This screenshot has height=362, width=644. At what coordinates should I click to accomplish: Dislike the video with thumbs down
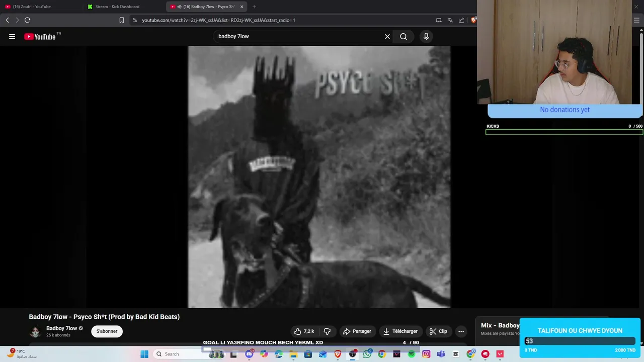pyautogui.click(x=327, y=331)
